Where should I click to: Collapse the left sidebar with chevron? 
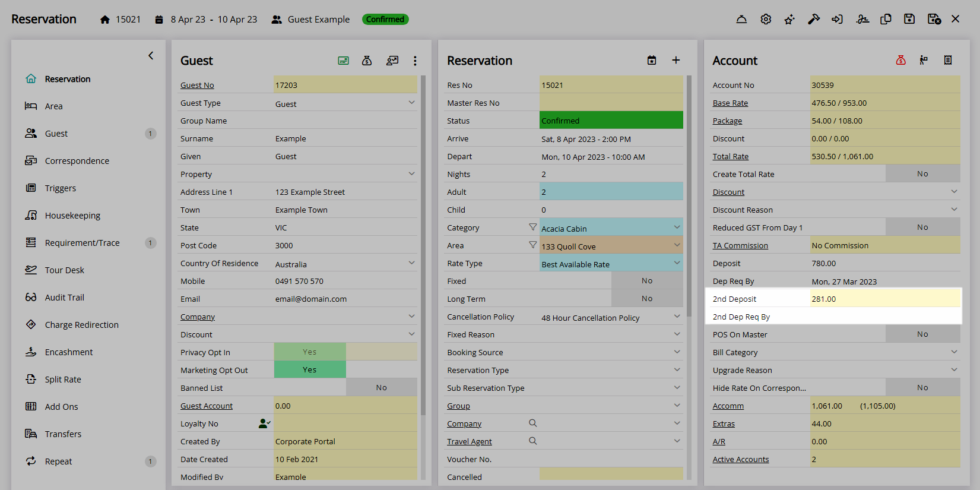(x=151, y=55)
